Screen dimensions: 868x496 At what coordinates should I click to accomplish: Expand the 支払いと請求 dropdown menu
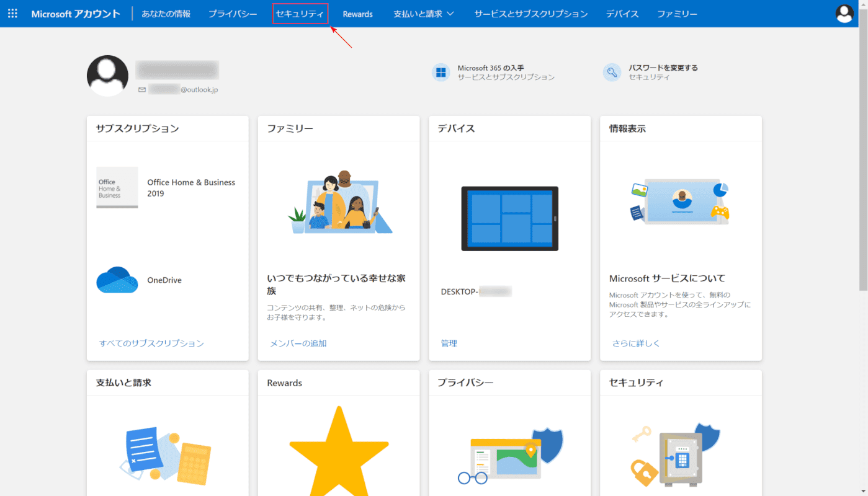424,14
